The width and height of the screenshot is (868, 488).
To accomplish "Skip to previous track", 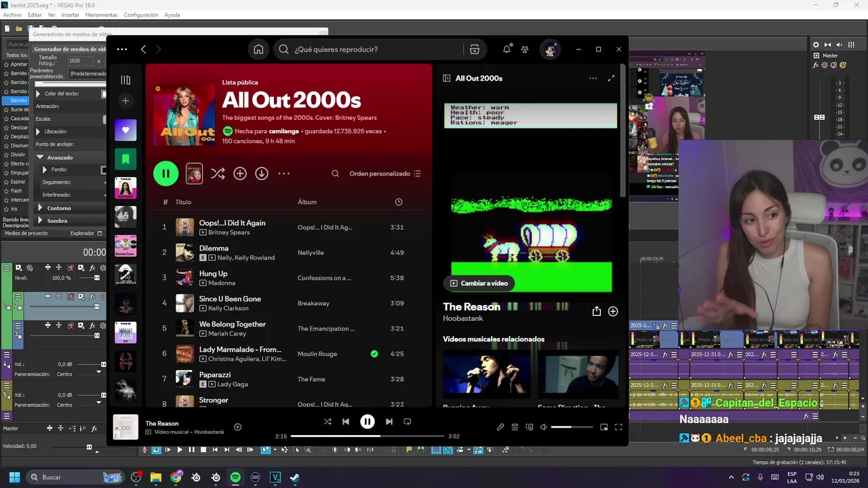I will pyautogui.click(x=346, y=422).
